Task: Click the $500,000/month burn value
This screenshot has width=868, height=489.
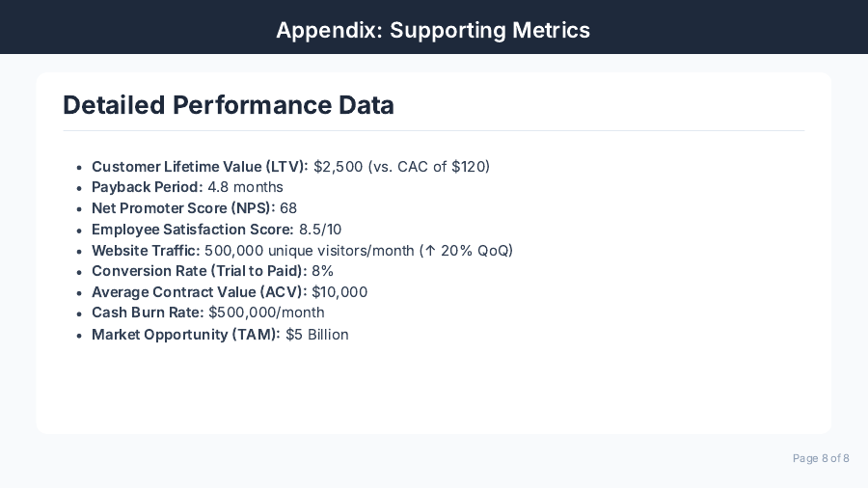Action: (x=266, y=312)
